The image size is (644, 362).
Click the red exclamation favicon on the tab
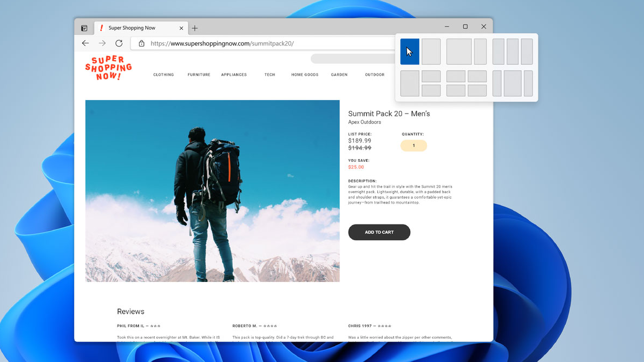pos(101,28)
